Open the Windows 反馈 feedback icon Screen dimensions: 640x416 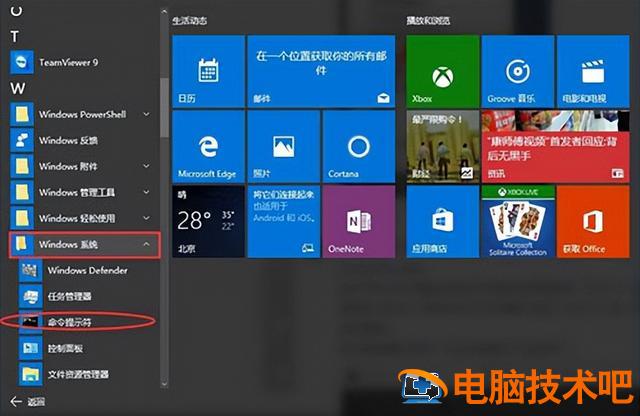(x=22, y=140)
